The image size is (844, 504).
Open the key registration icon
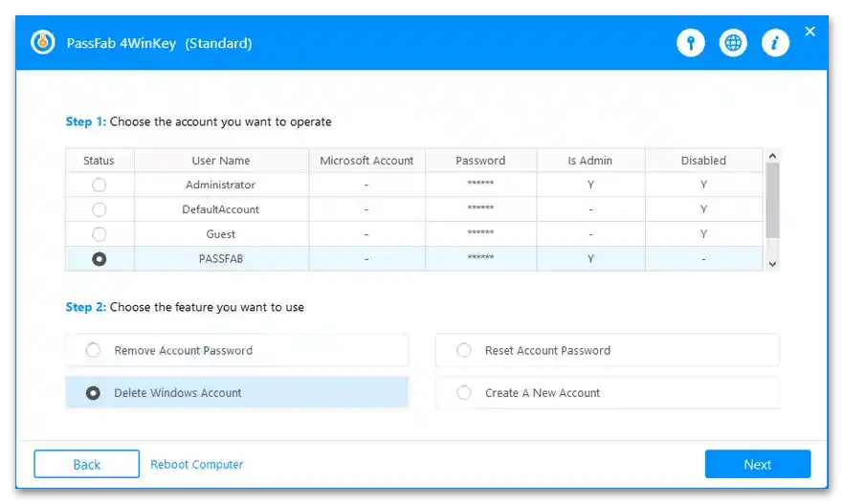point(691,42)
